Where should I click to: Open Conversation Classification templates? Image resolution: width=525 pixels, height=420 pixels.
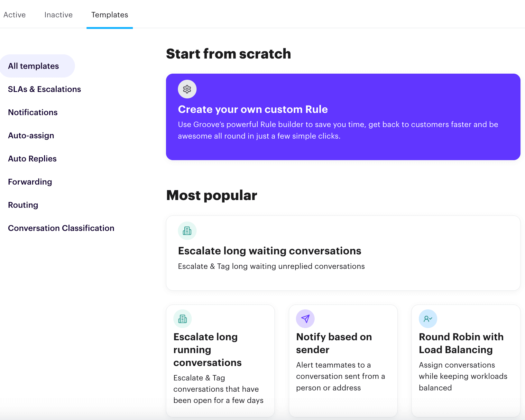pyautogui.click(x=61, y=228)
